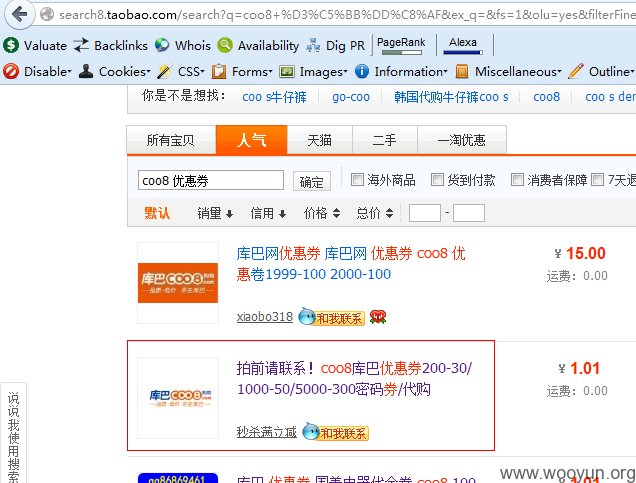Check the 消费者保障 checkbox
636x483 pixels.
517,179
